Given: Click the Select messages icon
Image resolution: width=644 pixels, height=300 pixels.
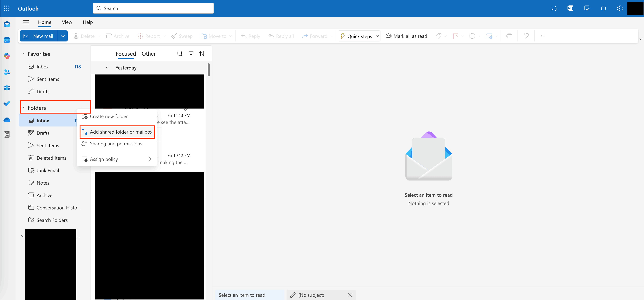Looking at the screenshot, I should pyautogui.click(x=180, y=53).
